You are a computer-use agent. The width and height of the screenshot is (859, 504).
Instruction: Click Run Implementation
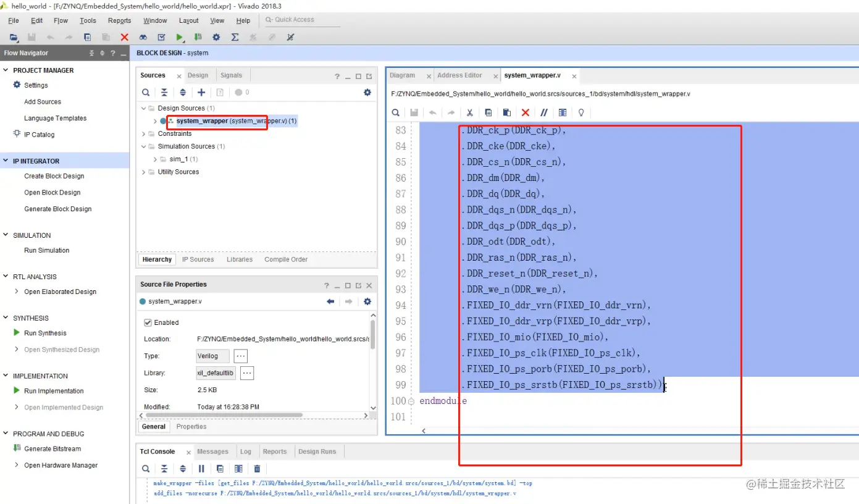[x=54, y=391]
